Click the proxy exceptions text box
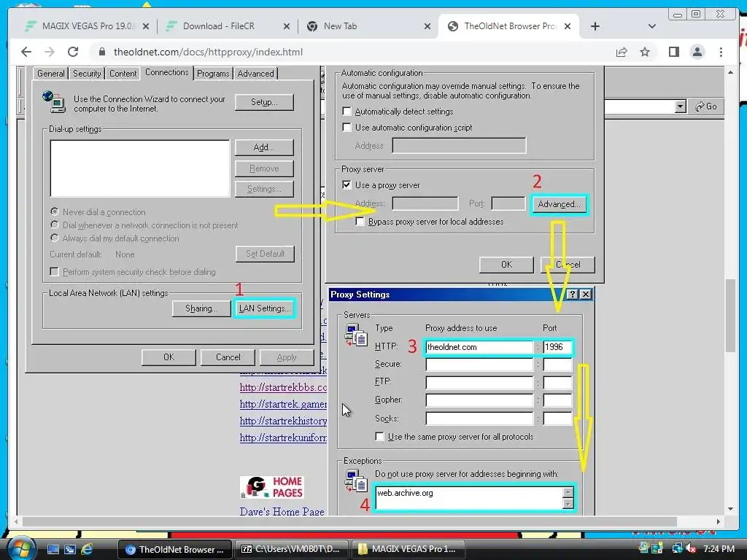 469,497
